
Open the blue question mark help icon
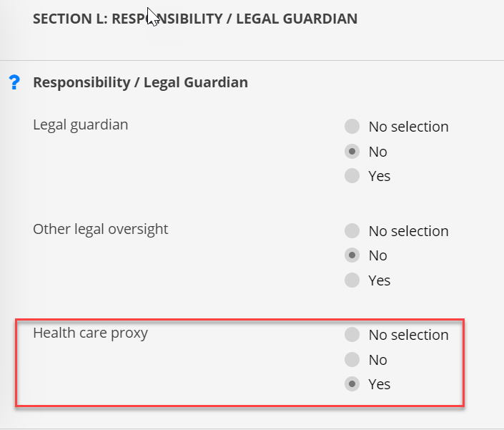(x=14, y=82)
